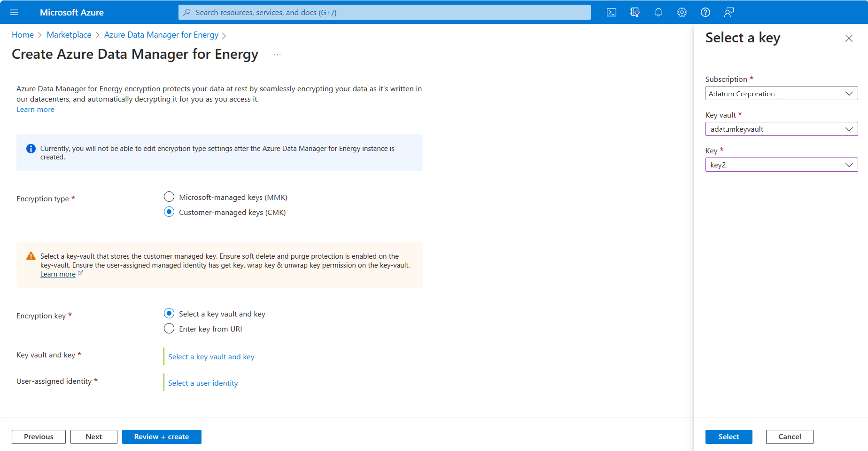This screenshot has width=868, height=451.
Task: Select Microsoft-managed keys (MMK) option
Action: point(169,197)
